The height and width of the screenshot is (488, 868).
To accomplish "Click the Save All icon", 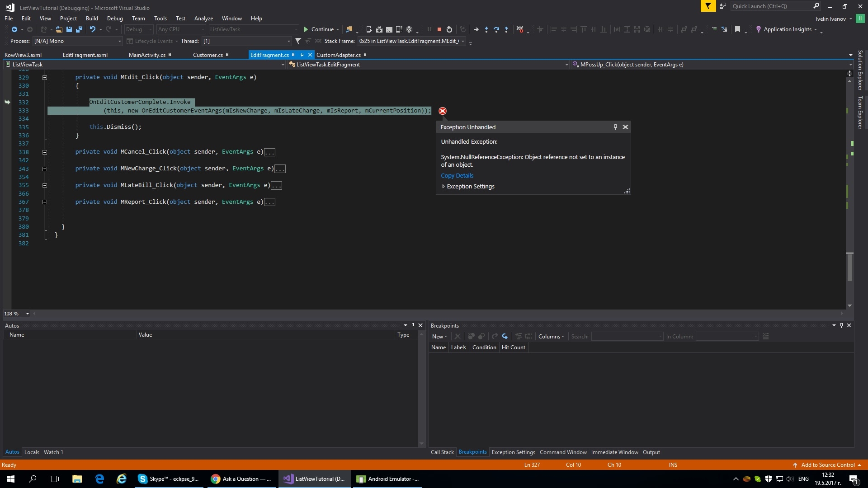I will tap(79, 29).
